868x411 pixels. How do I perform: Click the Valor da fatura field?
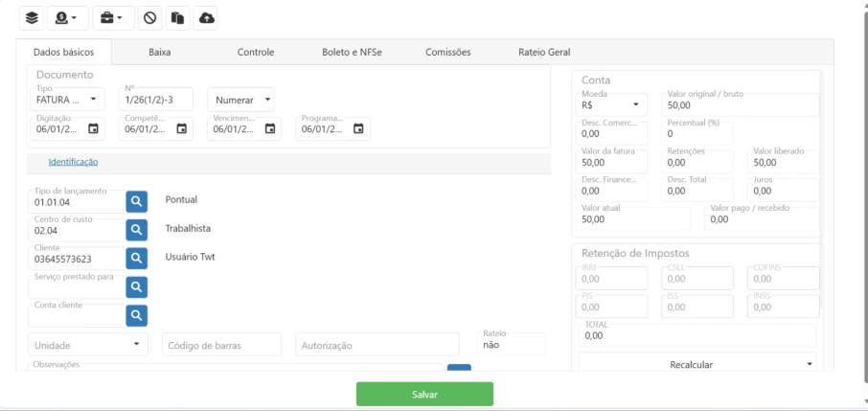point(613,162)
